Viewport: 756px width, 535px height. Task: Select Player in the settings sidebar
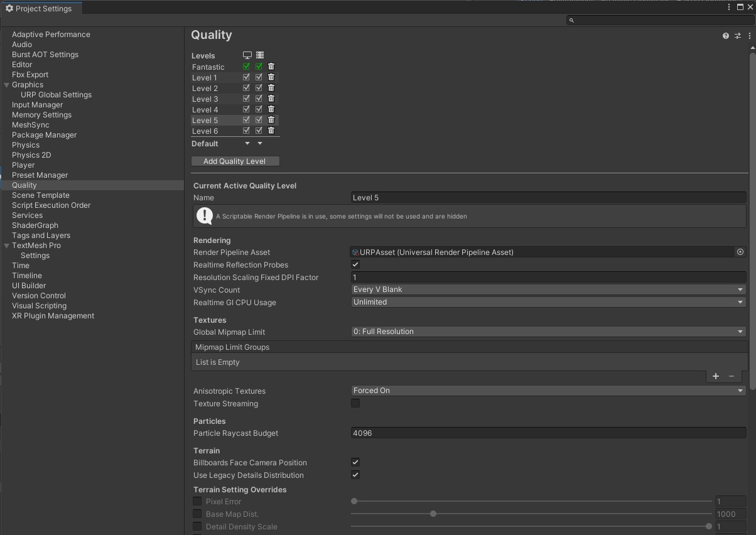(23, 165)
